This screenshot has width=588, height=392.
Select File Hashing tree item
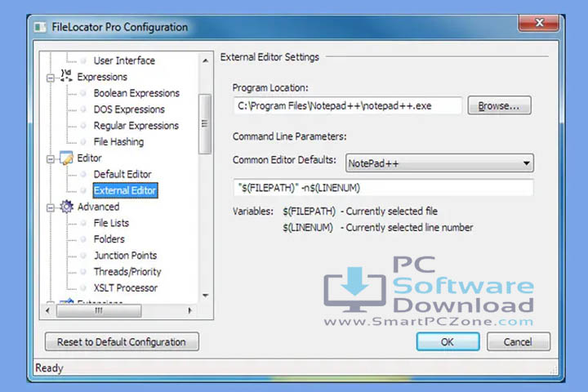click(x=118, y=141)
